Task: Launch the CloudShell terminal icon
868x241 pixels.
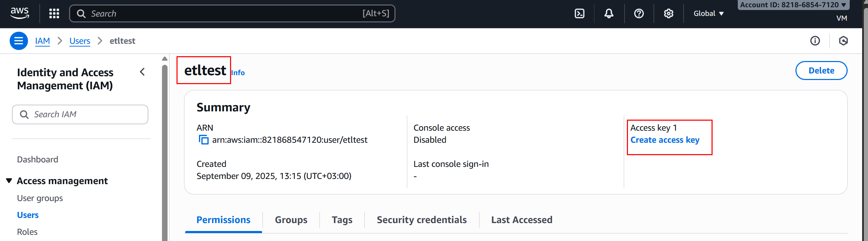Action: point(579,13)
